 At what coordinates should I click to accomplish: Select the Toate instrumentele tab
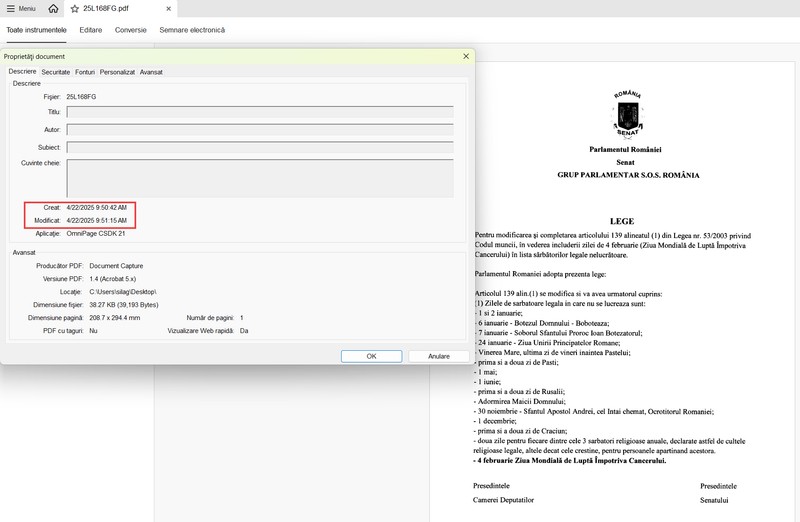tap(36, 30)
